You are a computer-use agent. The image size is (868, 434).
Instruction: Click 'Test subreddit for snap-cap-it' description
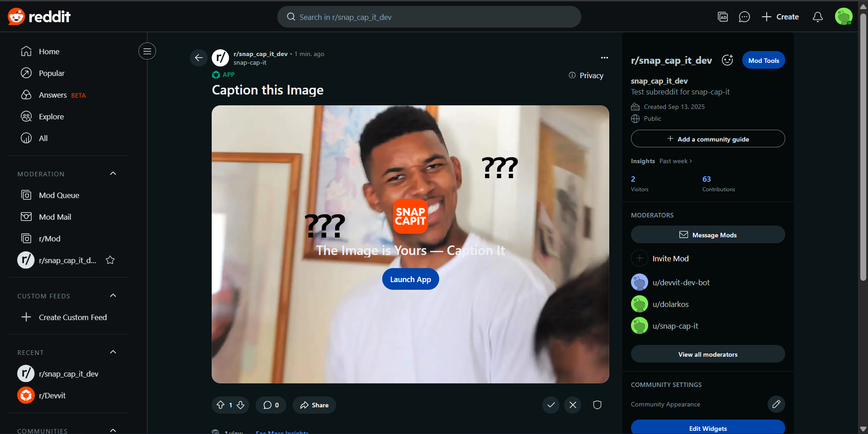(680, 92)
